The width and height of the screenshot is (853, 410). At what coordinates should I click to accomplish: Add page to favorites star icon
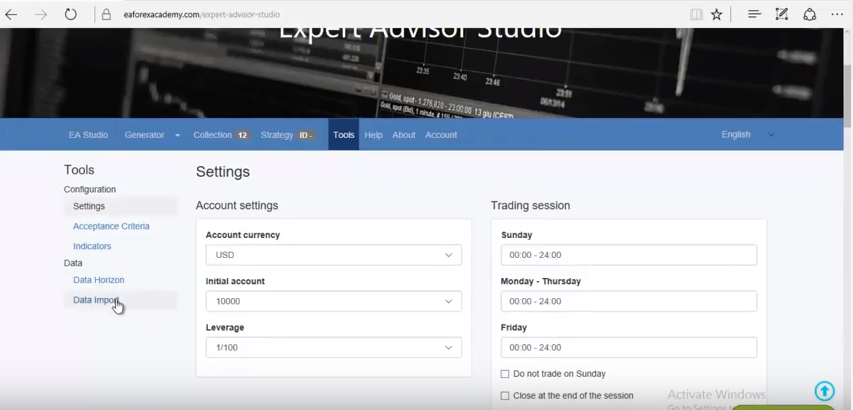pyautogui.click(x=717, y=15)
